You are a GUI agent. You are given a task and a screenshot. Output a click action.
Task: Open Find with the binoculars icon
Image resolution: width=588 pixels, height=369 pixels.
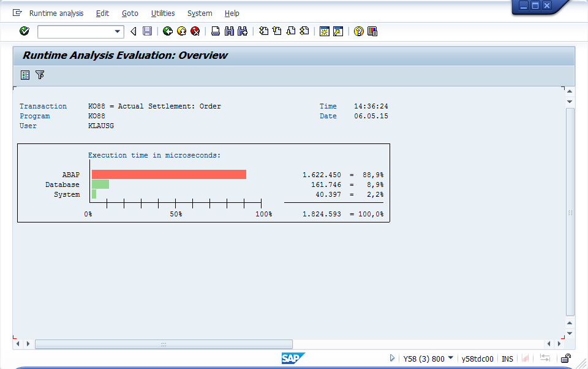(229, 31)
